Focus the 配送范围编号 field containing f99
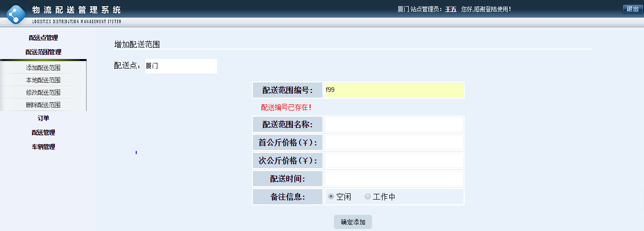The width and height of the screenshot is (644, 231). [x=394, y=90]
